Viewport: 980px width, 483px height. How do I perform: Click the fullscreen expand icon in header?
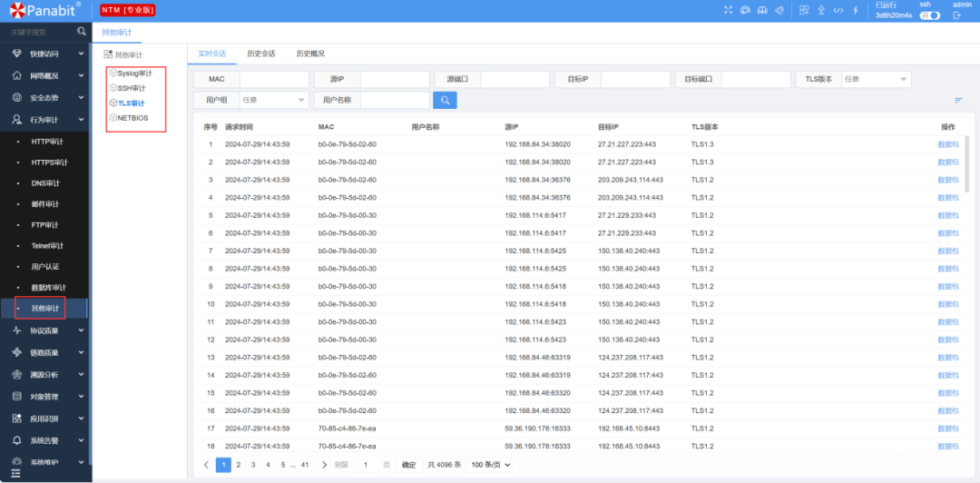point(728,10)
